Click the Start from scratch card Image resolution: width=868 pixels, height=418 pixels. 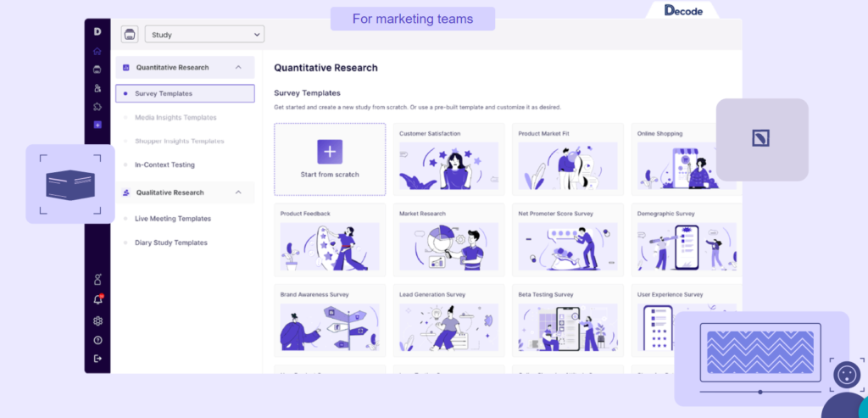point(330,159)
